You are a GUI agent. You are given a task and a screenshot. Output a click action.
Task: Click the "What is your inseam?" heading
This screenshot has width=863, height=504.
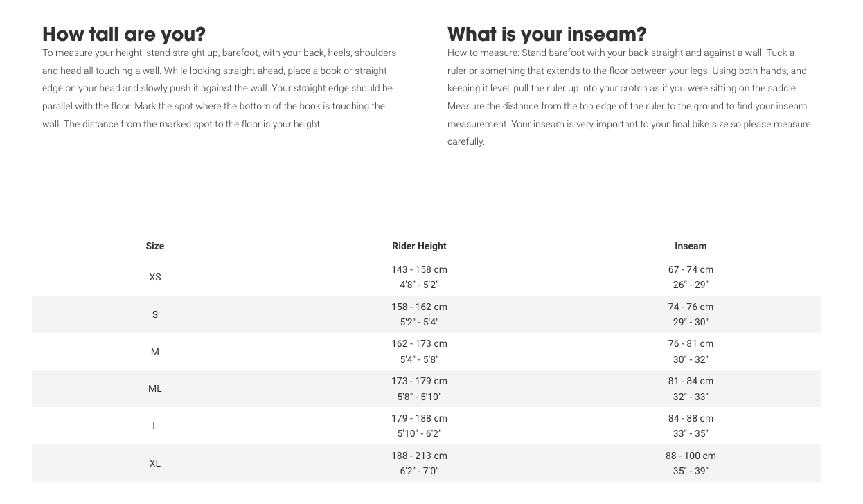tap(546, 34)
